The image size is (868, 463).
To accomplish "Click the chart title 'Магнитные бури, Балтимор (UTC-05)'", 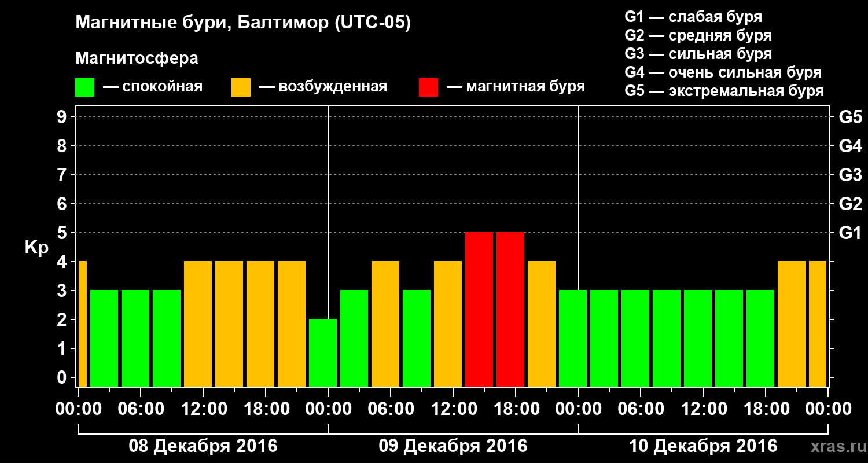I will point(243,24).
